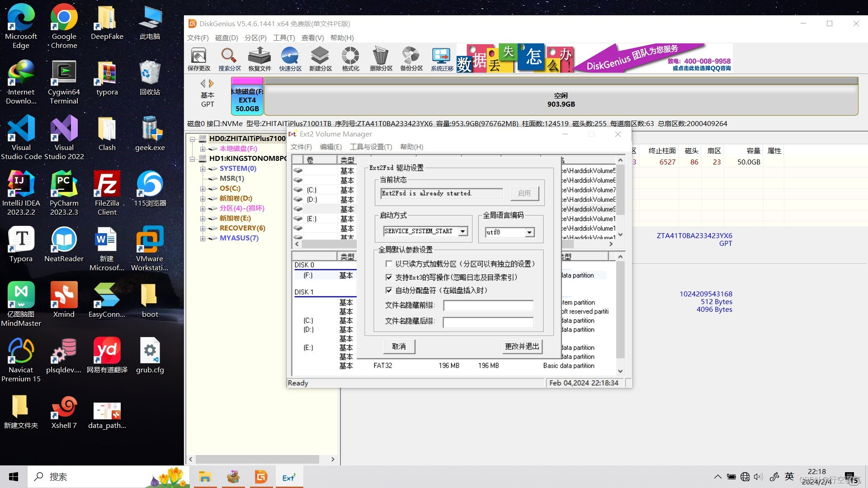
Task: Toggle Ext3 write support (支持Ext3的写操作) checkbox
Action: click(x=388, y=277)
